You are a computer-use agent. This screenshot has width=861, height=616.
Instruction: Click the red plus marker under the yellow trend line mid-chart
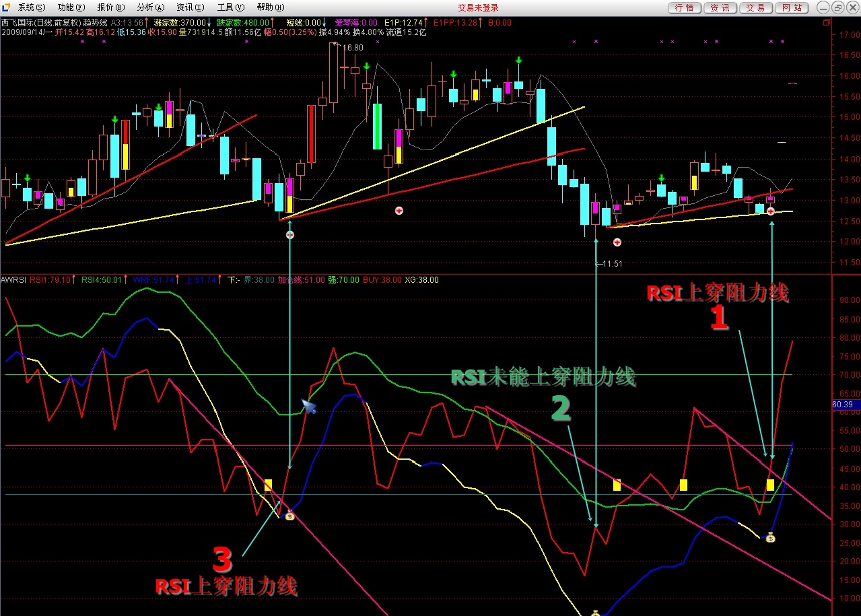pyautogui.click(x=399, y=211)
